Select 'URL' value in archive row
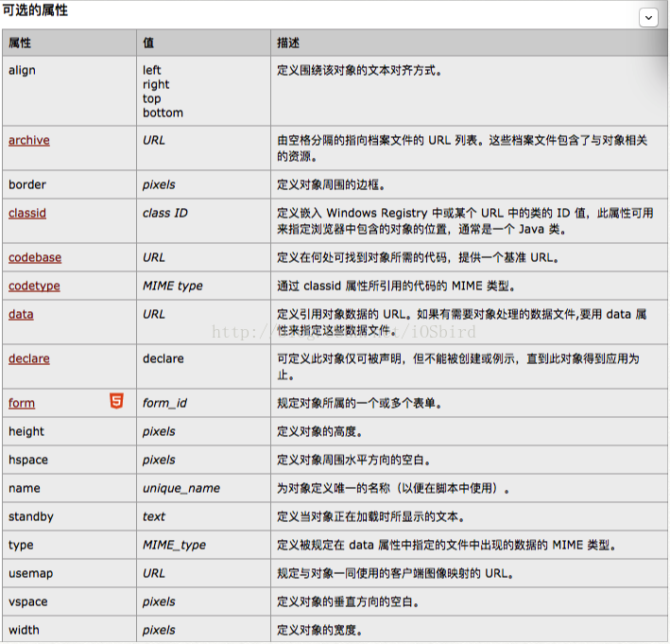Viewport: 670px width, 644px height. click(154, 140)
